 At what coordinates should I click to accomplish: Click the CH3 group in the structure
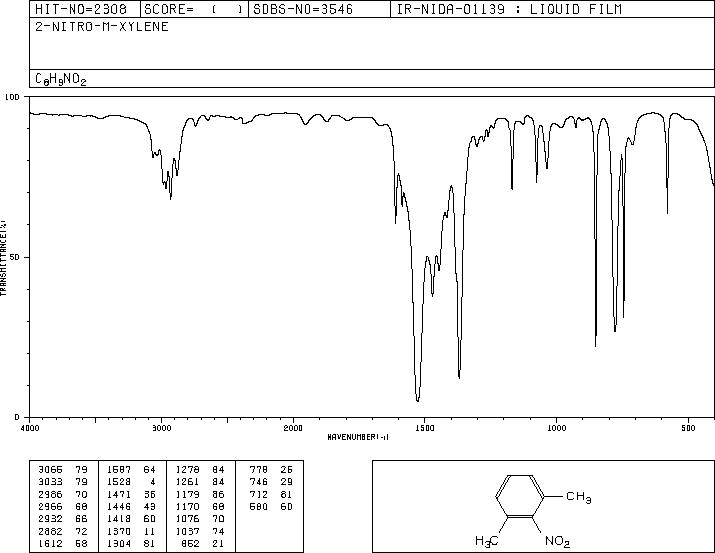click(579, 497)
